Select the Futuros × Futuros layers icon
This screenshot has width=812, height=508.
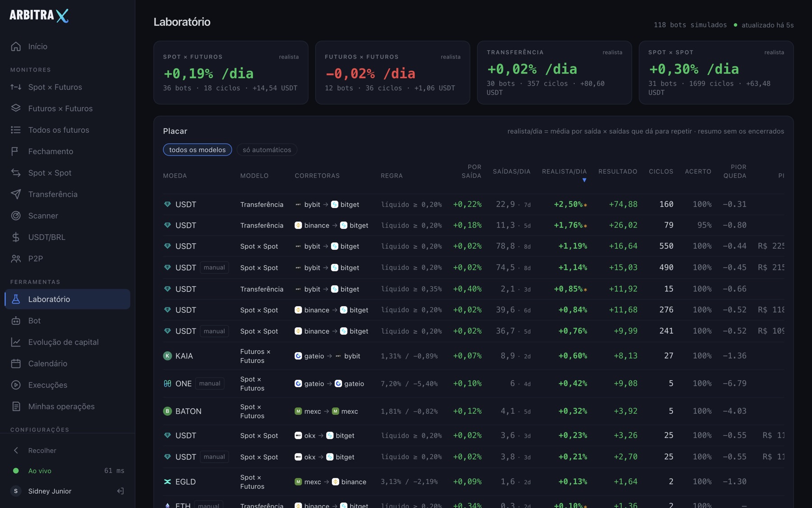(x=16, y=108)
